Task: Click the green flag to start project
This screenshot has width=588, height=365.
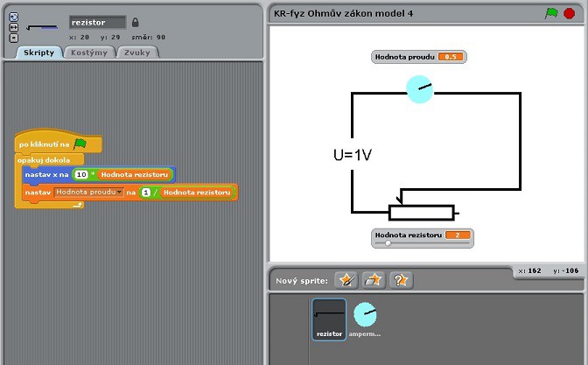Action: point(551,13)
